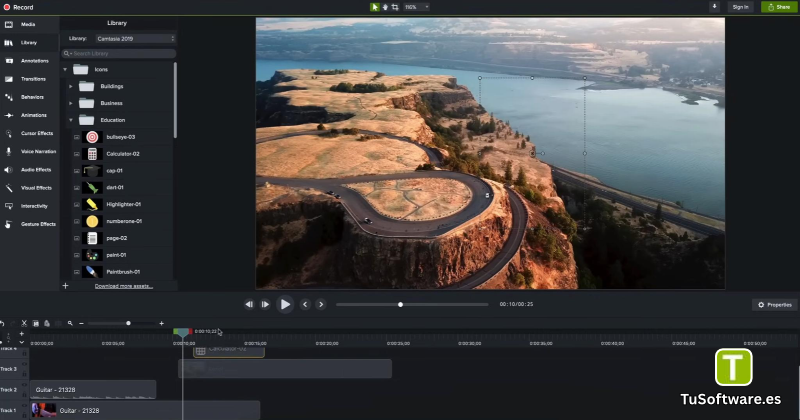
Task: Click the Redo arrow in the timeline toolbar
Action: (13, 323)
